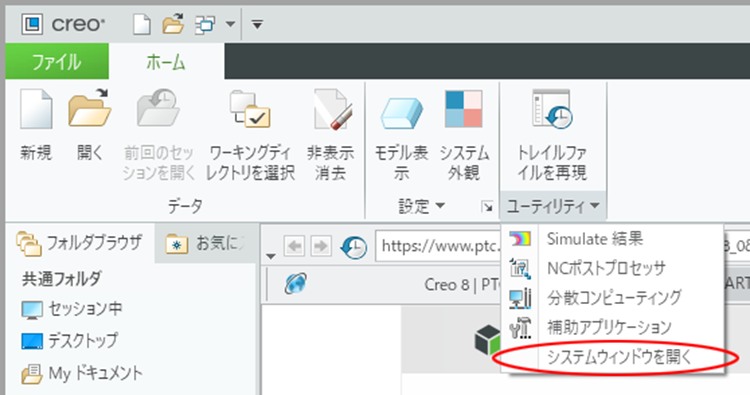Expand the windows dropdown arrow in quick access toolbar
The height and width of the screenshot is (395, 750).
(230, 24)
